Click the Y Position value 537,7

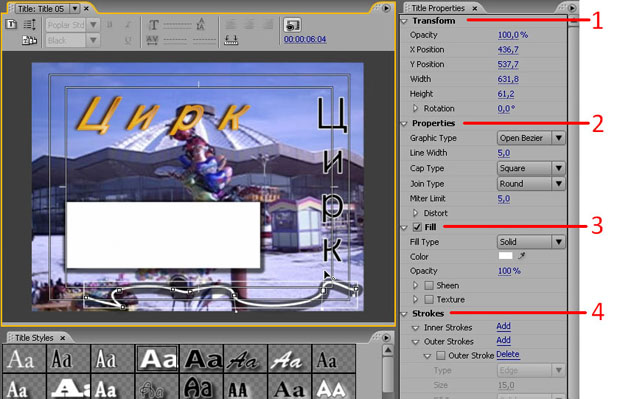point(508,64)
